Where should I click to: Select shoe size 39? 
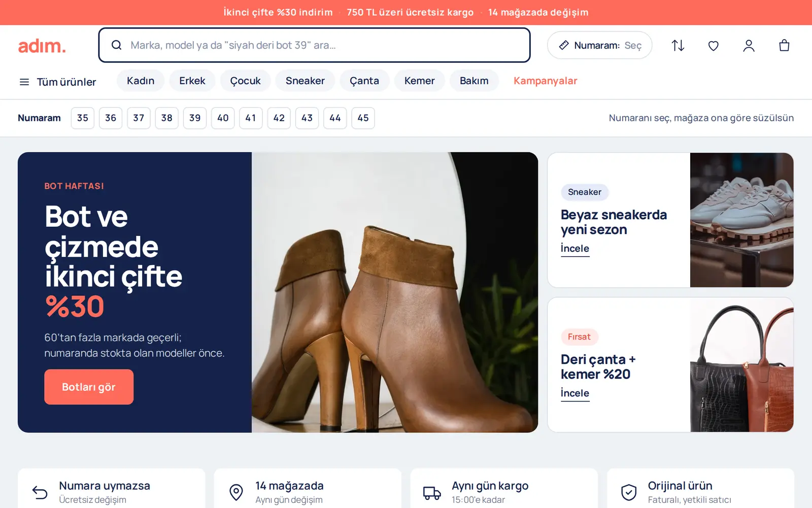point(195,118)
